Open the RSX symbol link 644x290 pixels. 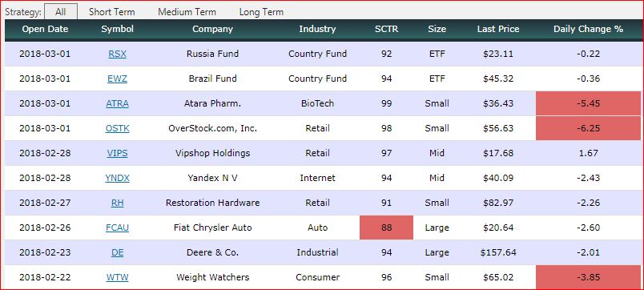click(118, 54)
